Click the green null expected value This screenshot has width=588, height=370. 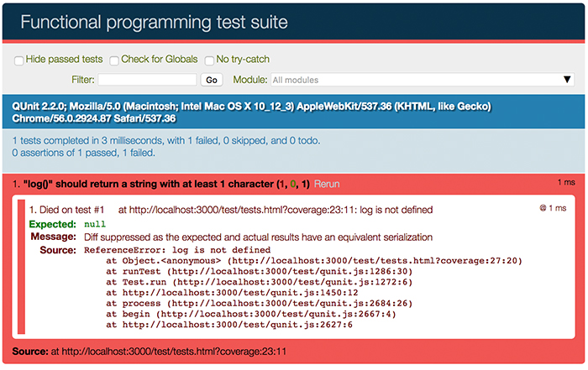click(94, 225)
